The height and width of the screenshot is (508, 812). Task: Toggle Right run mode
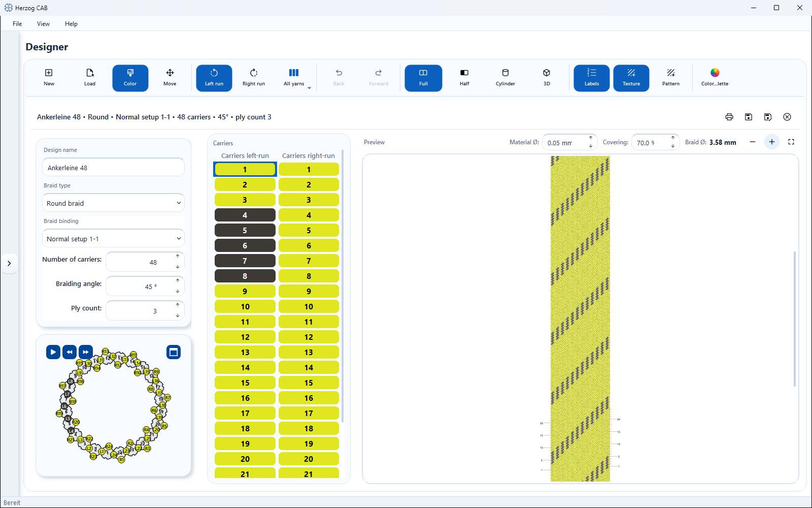pos(254,78)
